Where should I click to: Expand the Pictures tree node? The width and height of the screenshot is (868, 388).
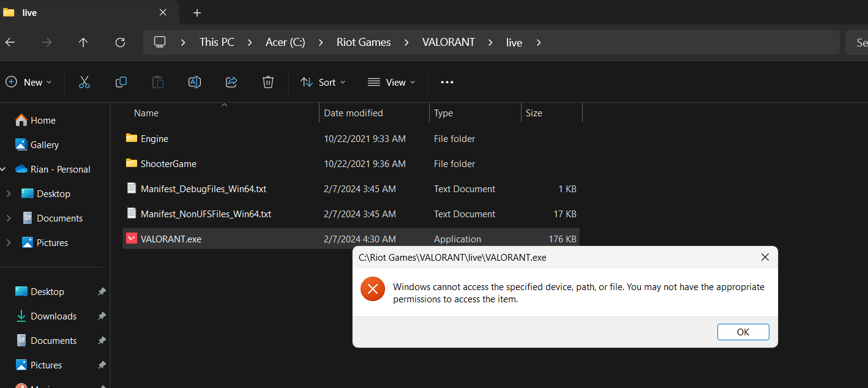tap(9, 242)
